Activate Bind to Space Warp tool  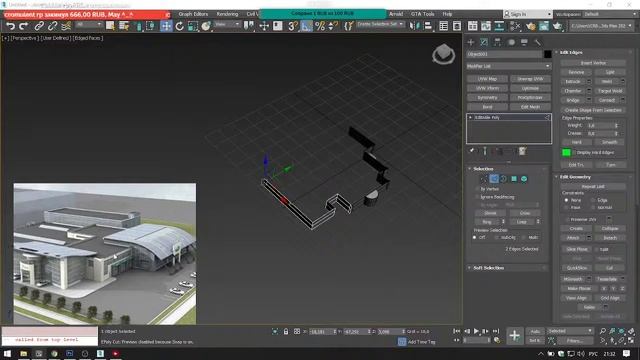(x=66, y=27)
